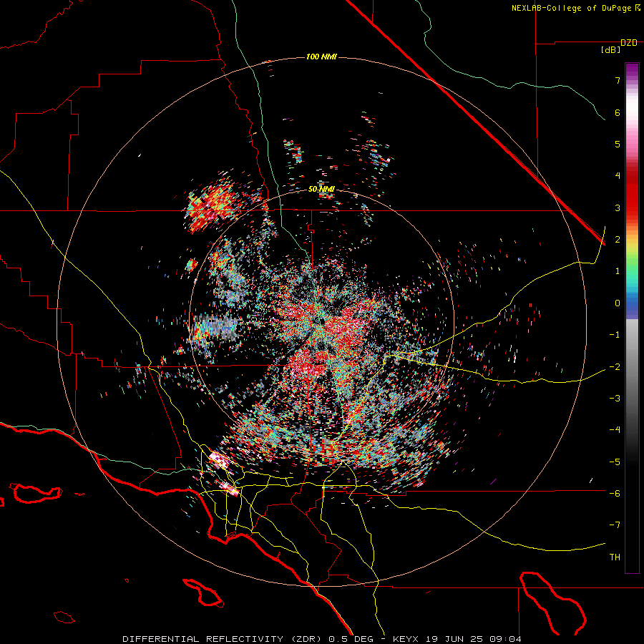This screenshot has width=644, height=644.
Task: Click the color scale value -3
Action: click(x=615, y=399)
